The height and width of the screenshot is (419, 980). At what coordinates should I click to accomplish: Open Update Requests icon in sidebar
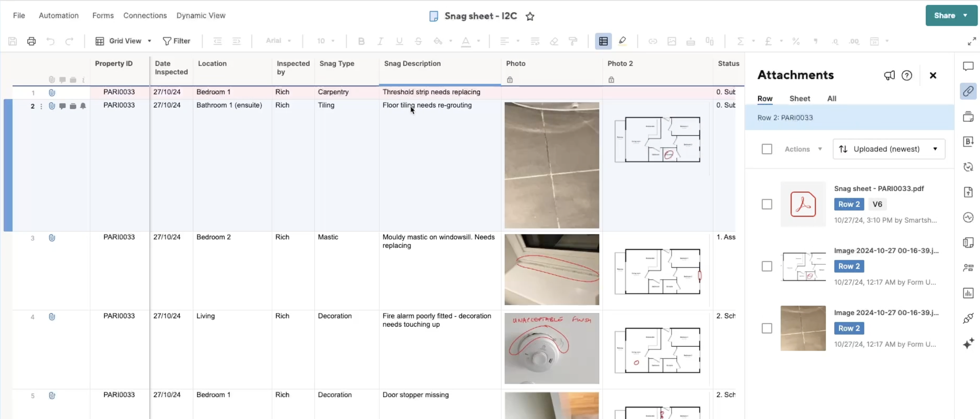point(968,167)
